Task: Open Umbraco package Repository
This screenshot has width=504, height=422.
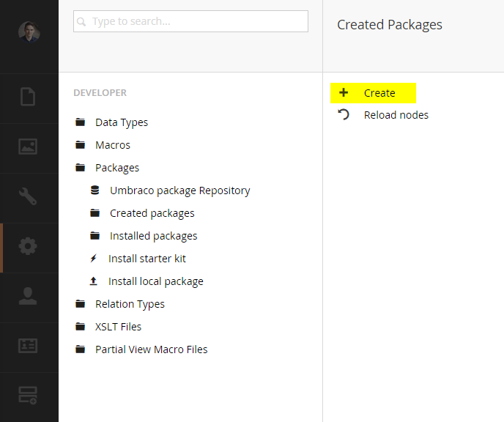Action: pos(179,190)
